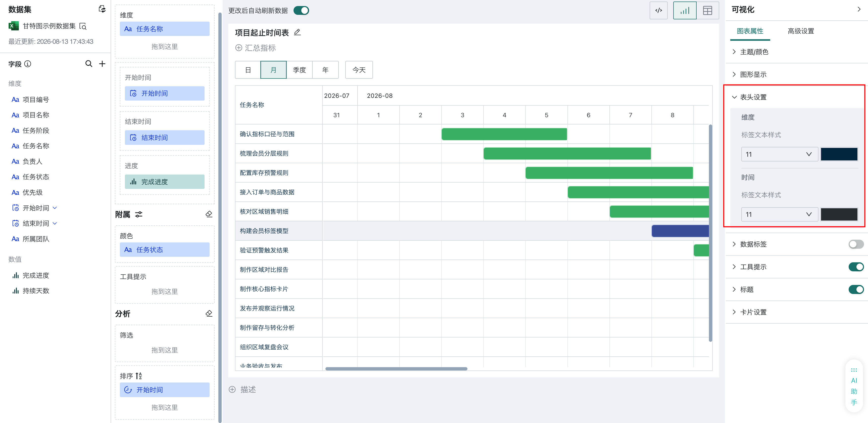This screenshot has width=868, height=423.
Task: Open 维度 label font size dropdown
Action: pos(779,154)
